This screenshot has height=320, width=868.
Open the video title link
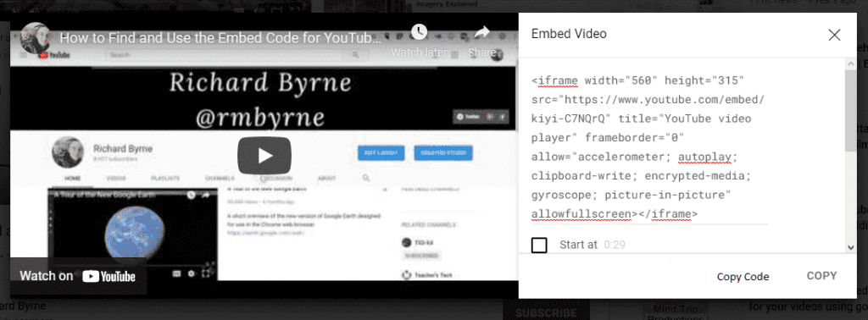(x=221, y=39)
